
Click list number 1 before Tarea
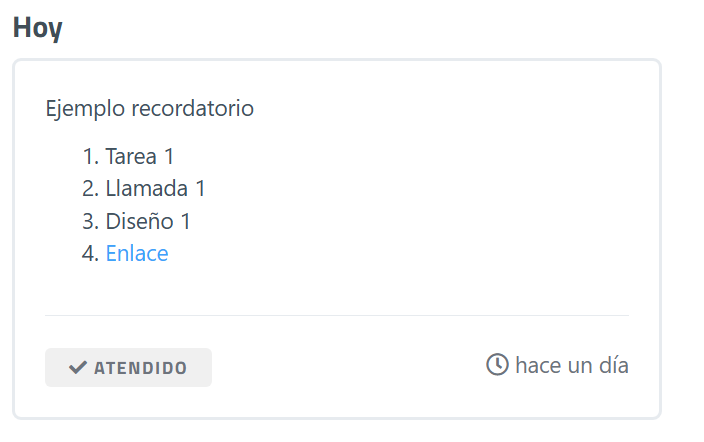pos(90,156)
